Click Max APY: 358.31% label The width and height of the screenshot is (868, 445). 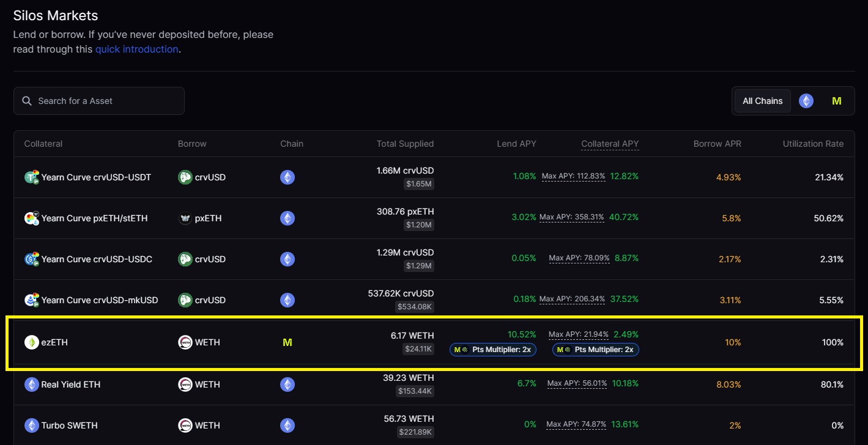point(572,217)
